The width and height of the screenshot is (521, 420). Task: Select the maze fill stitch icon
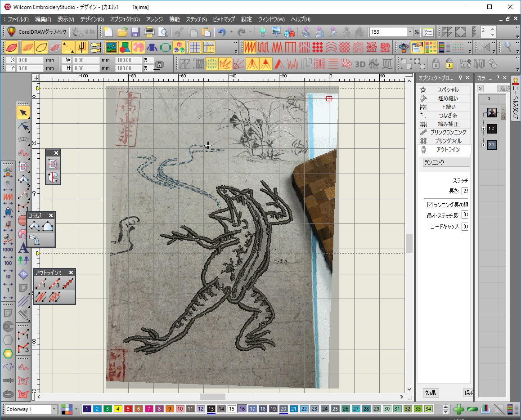(372, 48)
